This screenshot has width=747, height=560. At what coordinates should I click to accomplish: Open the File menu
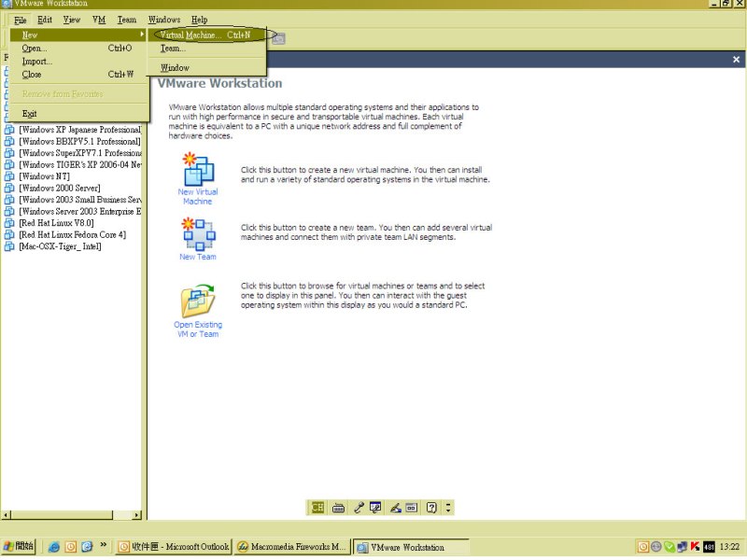[20, 20]
